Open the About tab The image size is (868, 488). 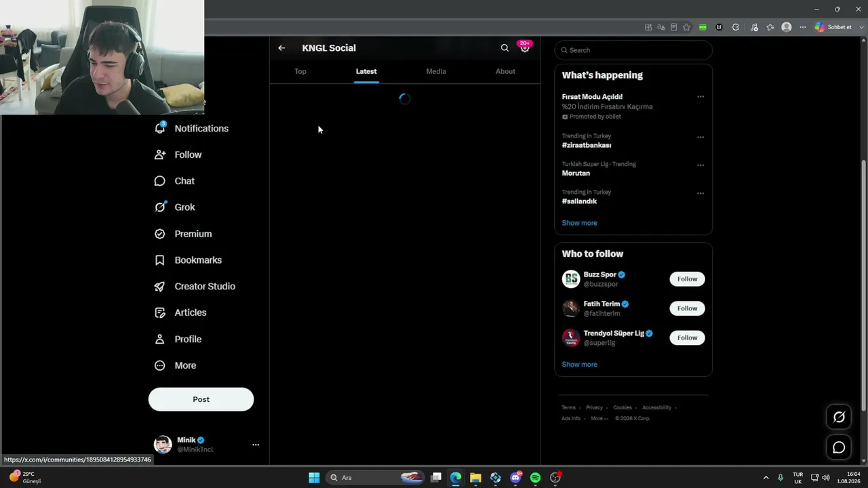pyautogui.click(x=505, y=71)
